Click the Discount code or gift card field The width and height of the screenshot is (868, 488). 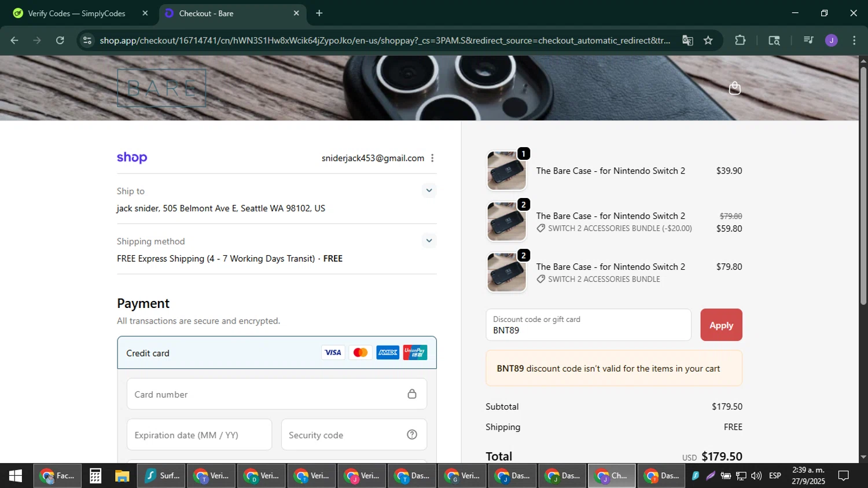tap(589, 325)
